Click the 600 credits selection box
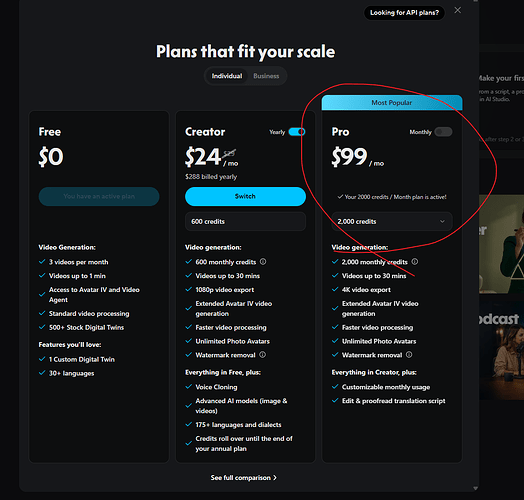 [x=245, y=221]
